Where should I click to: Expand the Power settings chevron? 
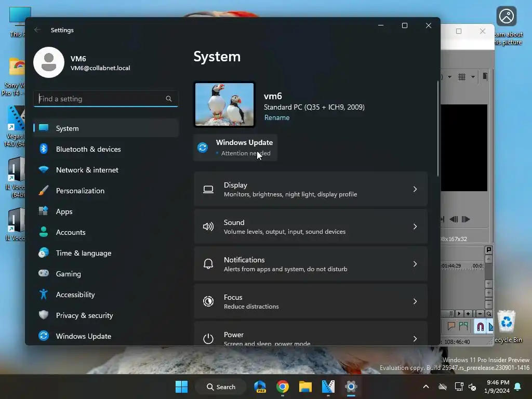[x=415, y=339]
